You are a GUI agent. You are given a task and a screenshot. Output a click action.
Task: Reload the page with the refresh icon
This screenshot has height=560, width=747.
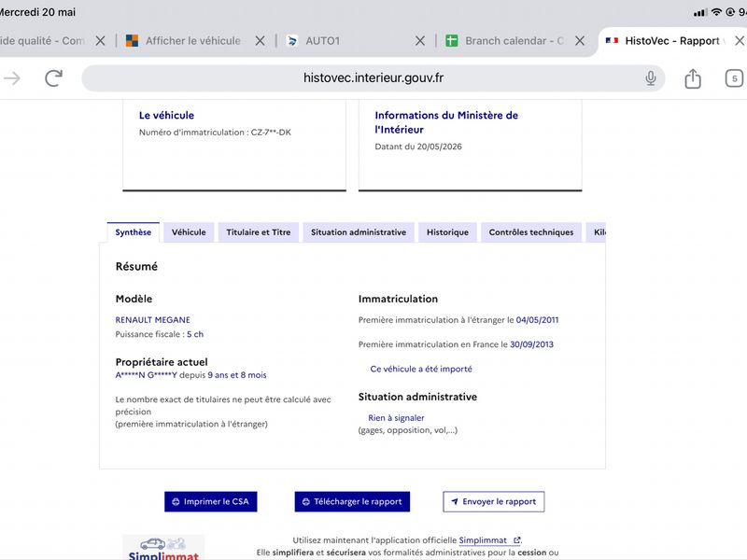click(54, 78)
